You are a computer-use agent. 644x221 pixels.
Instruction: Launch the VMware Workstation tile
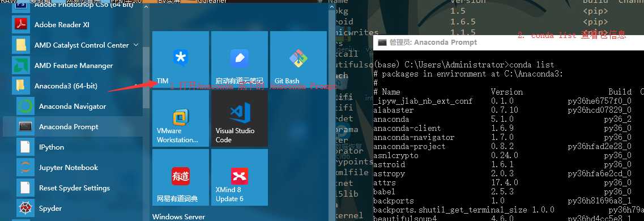[x=180, y=118]
